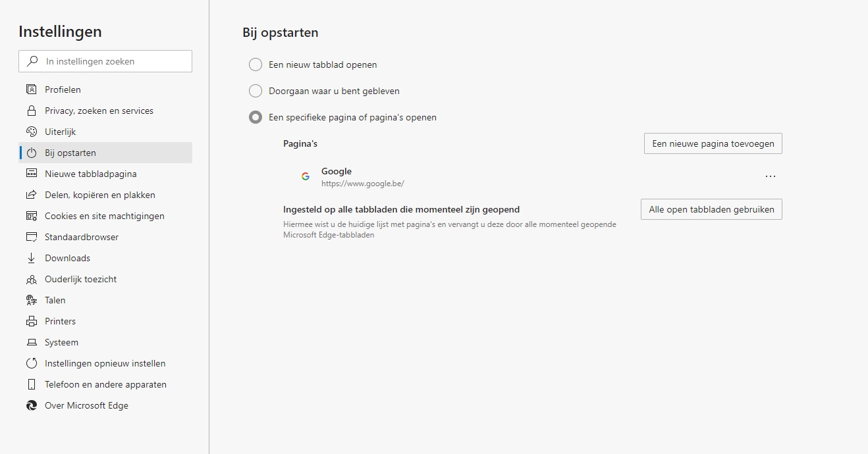Open Privacy, zoeken en services via its lock icon
868x454 pixels.
[32, 110]
